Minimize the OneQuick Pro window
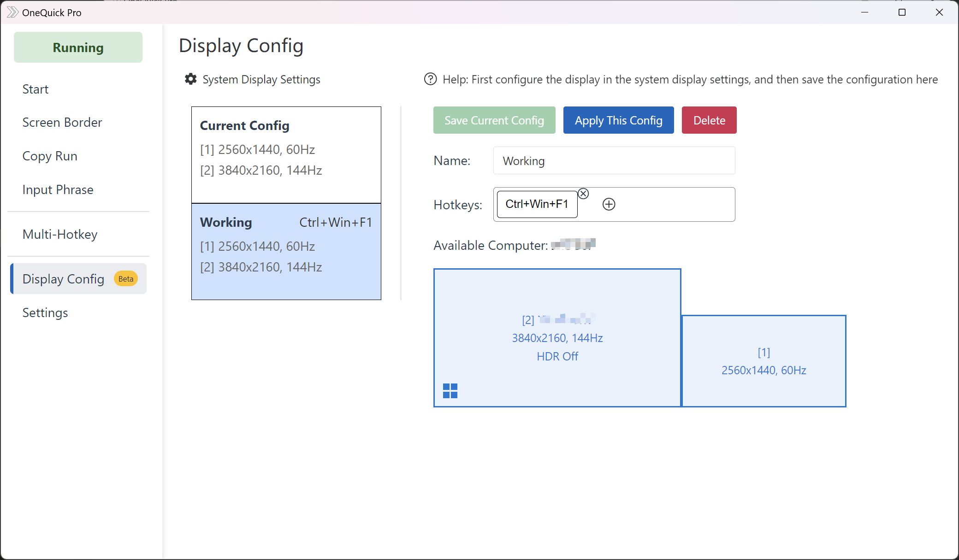The height and width of the screenshot is (560, 959). pyautogui.click(x=865, y=12)
